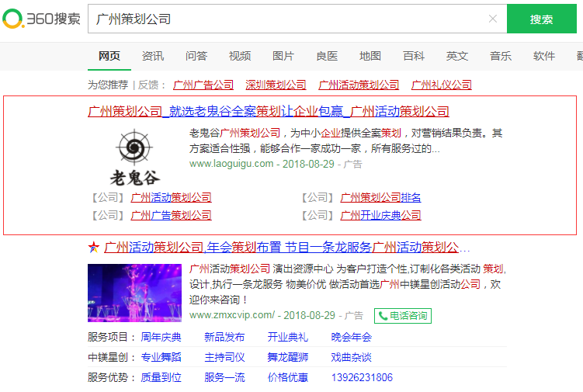Clear the search box with the X icon

(493, 19)
